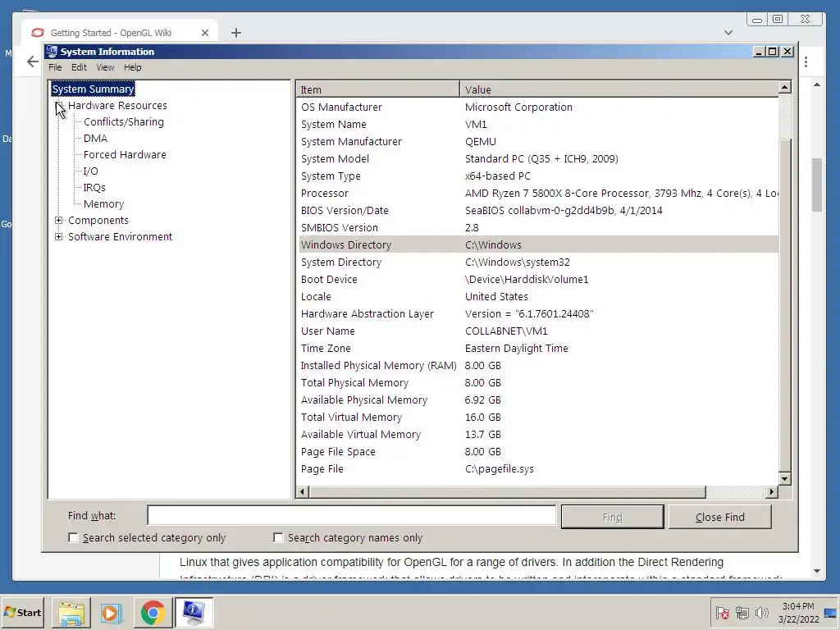
Task: Open the volume speaker tray icon
Action: tap(761, 612)
